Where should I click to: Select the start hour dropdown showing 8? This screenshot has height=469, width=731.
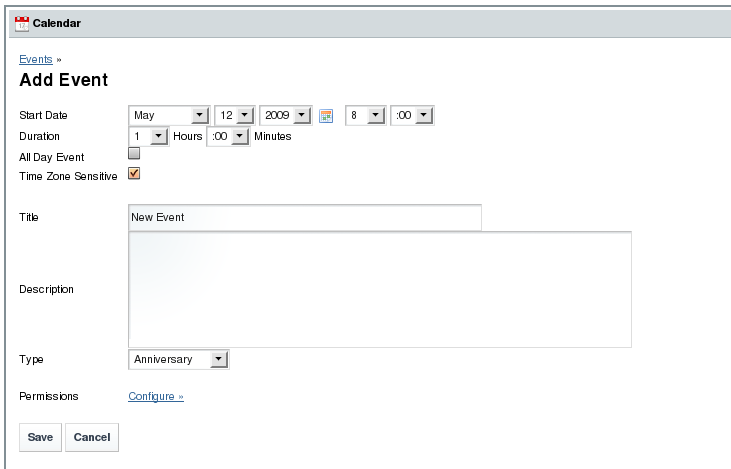tap(364, 116)
